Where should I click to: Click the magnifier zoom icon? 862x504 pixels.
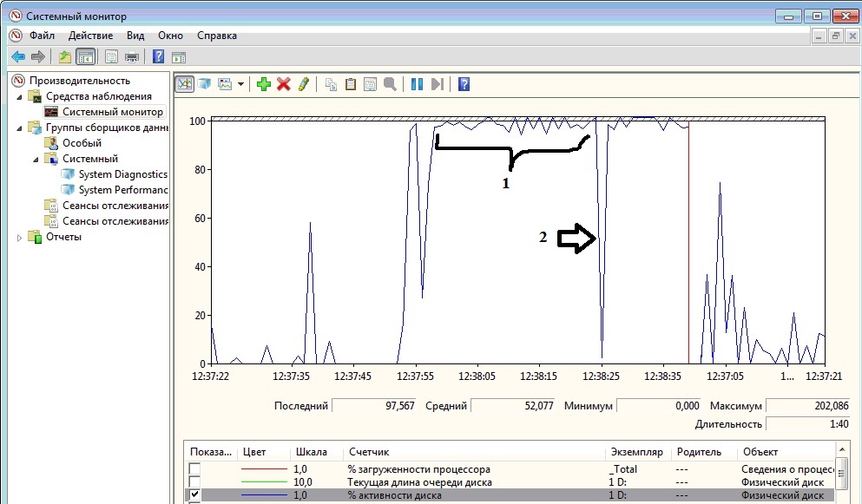390,84
